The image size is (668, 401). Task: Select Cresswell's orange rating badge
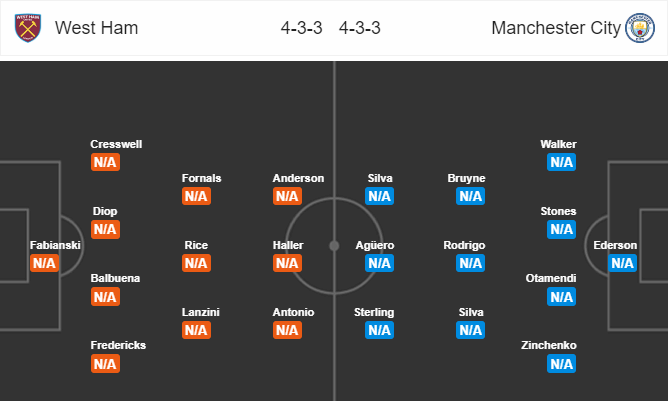[x=105, y=162]
